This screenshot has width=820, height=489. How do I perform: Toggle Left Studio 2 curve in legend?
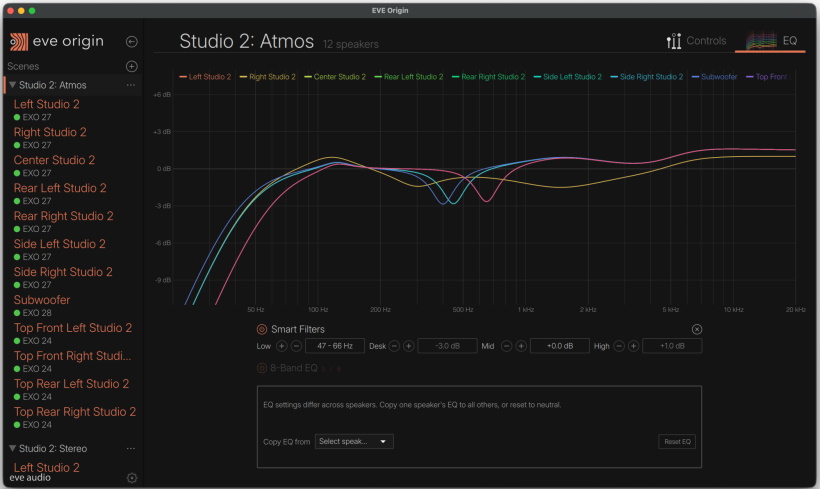click(205, 77)
